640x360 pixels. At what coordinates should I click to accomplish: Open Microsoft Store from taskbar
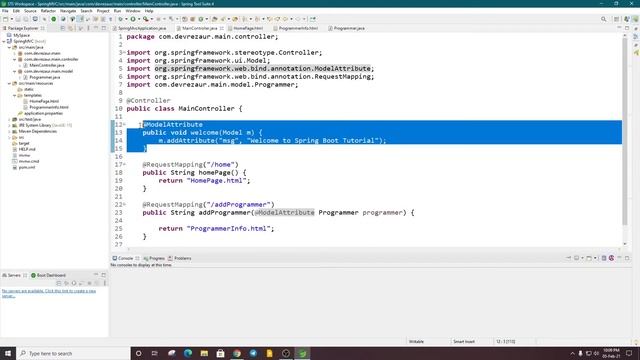[x=220, y=353]
